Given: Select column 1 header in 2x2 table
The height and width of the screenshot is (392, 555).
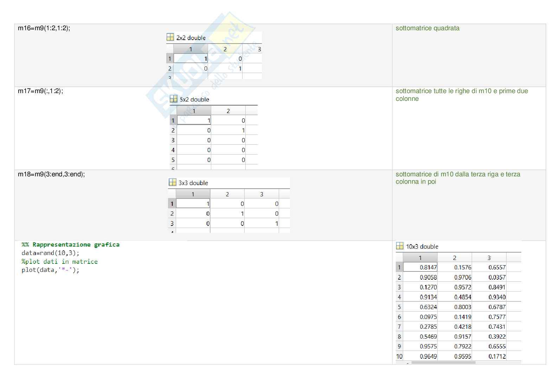Looking at the screenshot, I should tap(191, 49).
